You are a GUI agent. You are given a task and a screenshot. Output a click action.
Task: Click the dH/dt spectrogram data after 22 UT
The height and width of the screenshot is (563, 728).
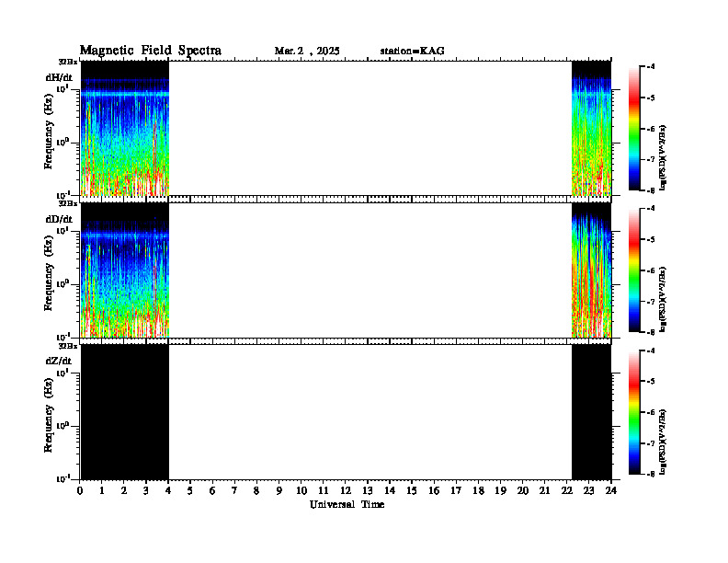591,128
